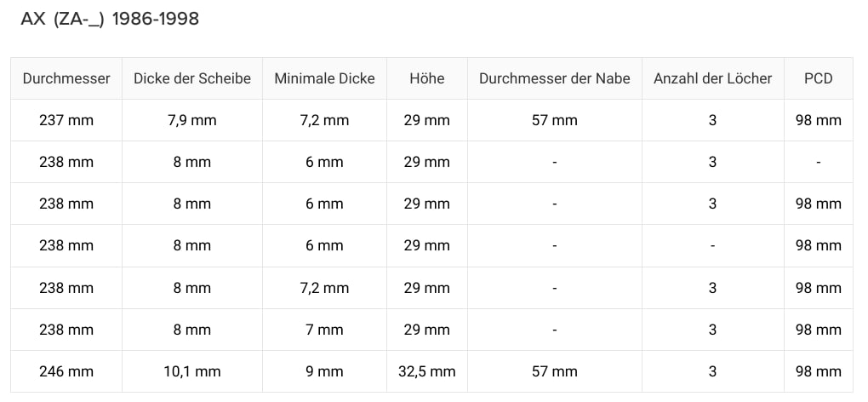Click the Durchmesser column header

pos(66,78)
